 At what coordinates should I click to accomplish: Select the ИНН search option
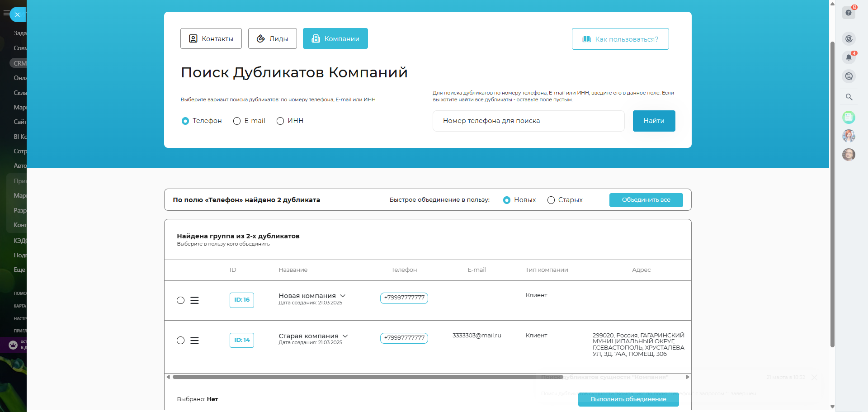point(280,121)
